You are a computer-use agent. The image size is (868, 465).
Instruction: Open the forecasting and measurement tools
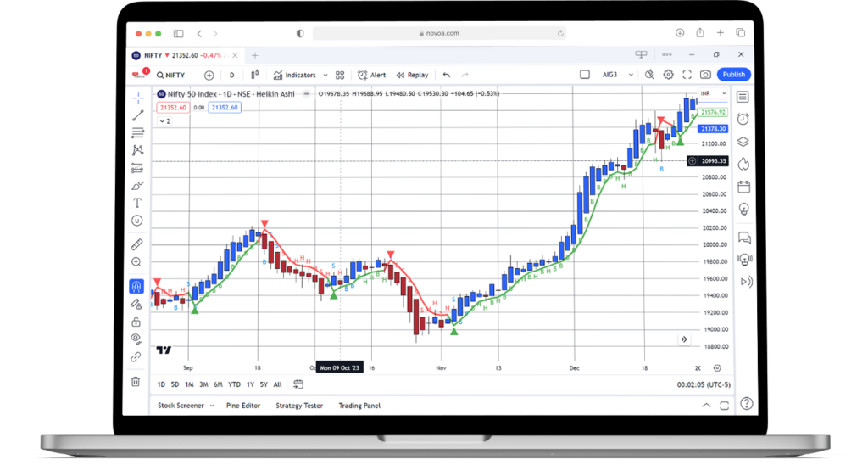pyautogui.click(x=137, y=168)
